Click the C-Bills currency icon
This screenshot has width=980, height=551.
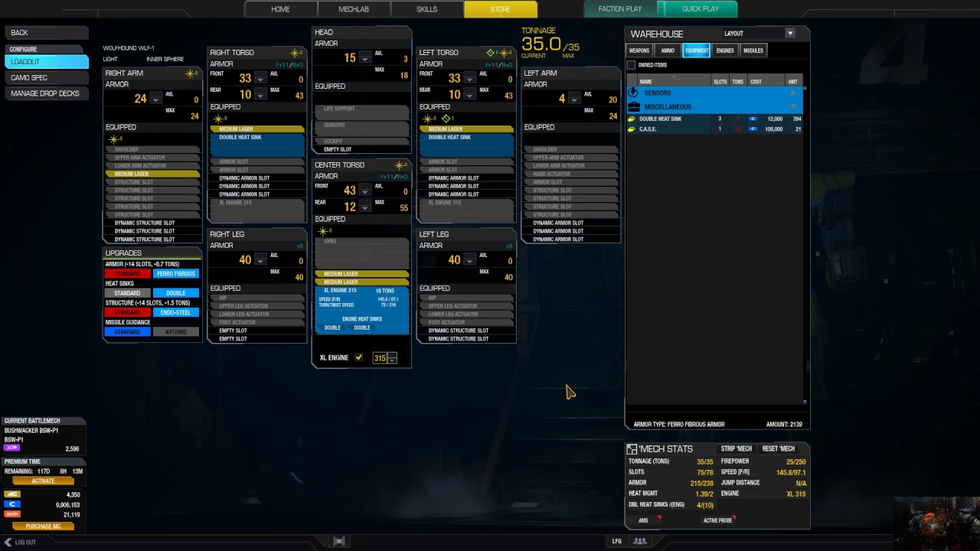coord(11,504)
